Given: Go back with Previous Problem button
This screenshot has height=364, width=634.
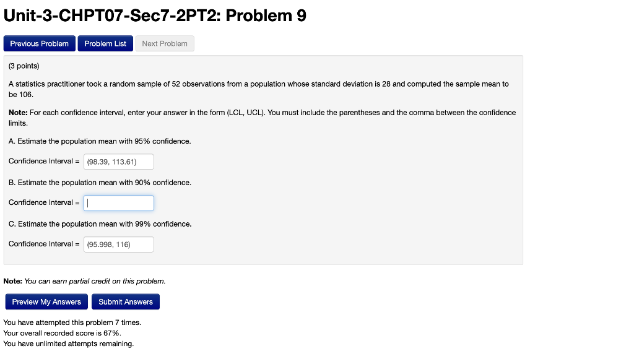Looking at the screenshot, I should point(39,43).
